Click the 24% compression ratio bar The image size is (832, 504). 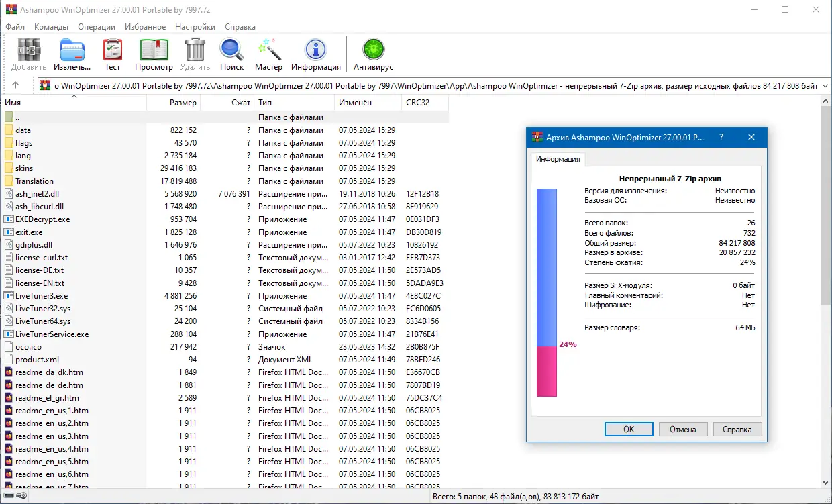tap(547, 293)
